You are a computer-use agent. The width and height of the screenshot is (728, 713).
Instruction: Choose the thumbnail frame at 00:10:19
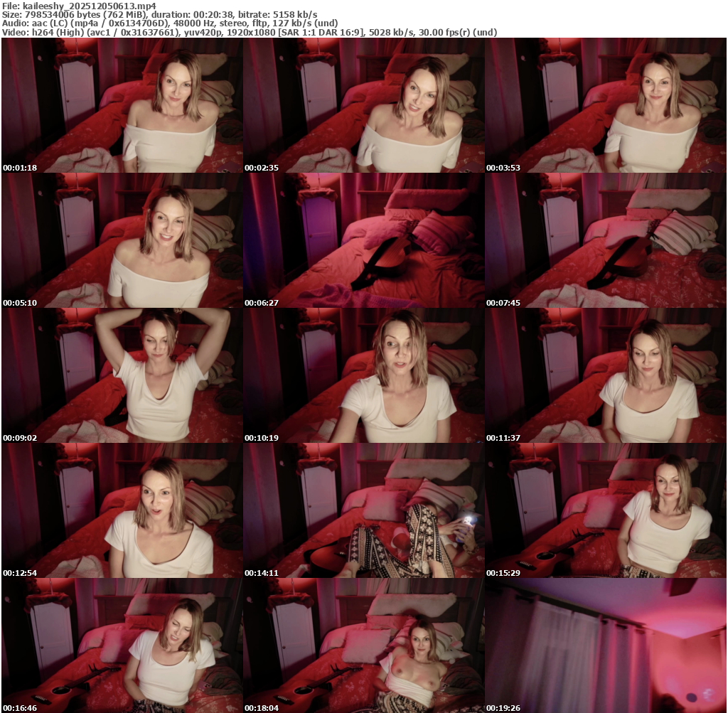(x=363, y=375)
